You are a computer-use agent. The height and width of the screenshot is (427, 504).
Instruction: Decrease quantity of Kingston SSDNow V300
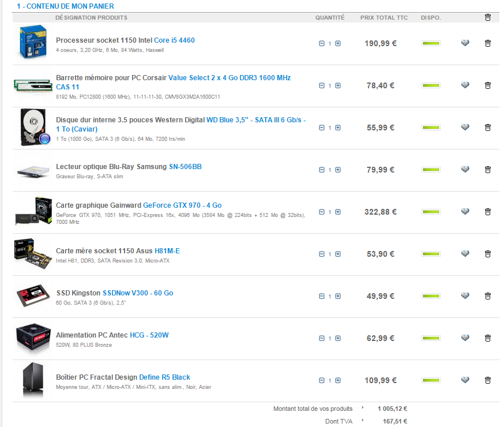[322, 296]
